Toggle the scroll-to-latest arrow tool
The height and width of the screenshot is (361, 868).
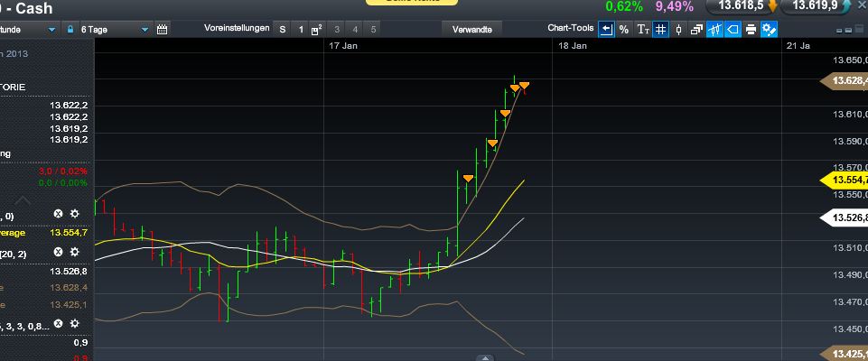606,30
